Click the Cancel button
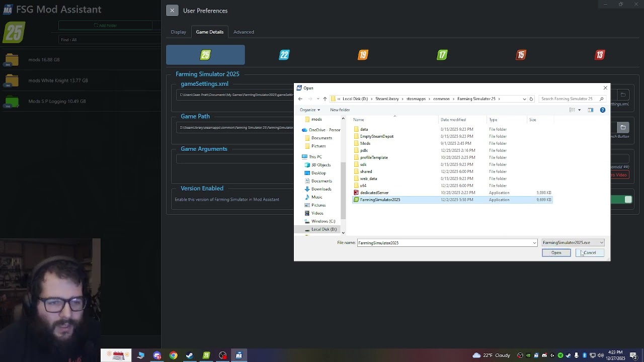Image resolution: width=644 pixels, height=362 pixels. (x=590, y=253)
